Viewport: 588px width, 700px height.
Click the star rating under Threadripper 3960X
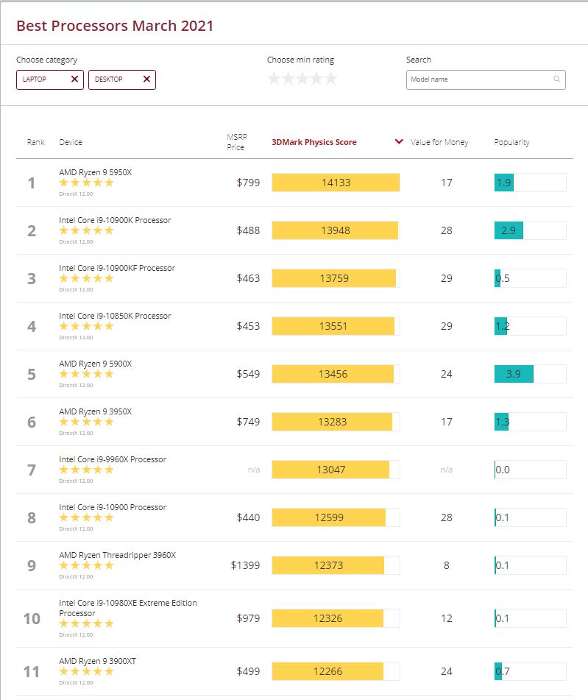[87, 565]
